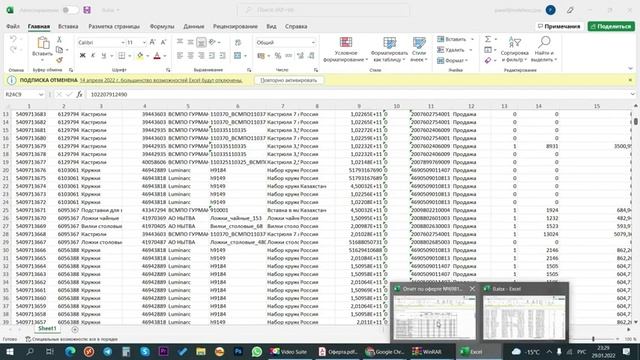Open the Файл menu
Viewport: 640px width, 360px height.
(x=13, y=27)
